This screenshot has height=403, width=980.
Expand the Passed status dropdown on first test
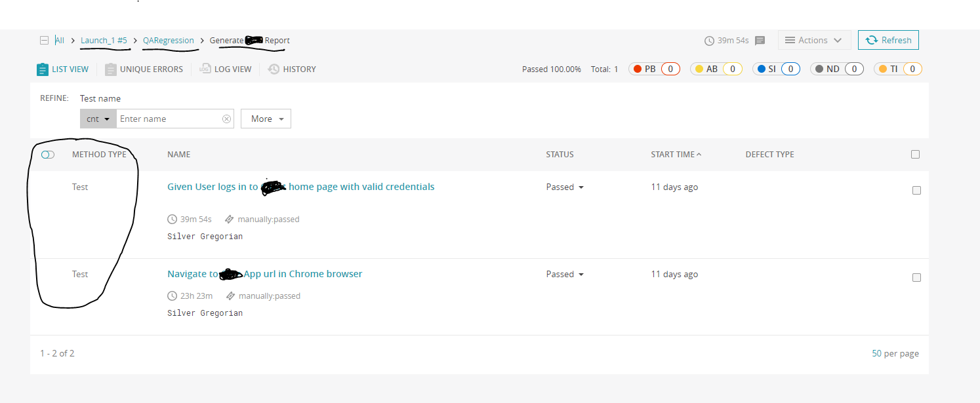(x=565, y=187)
